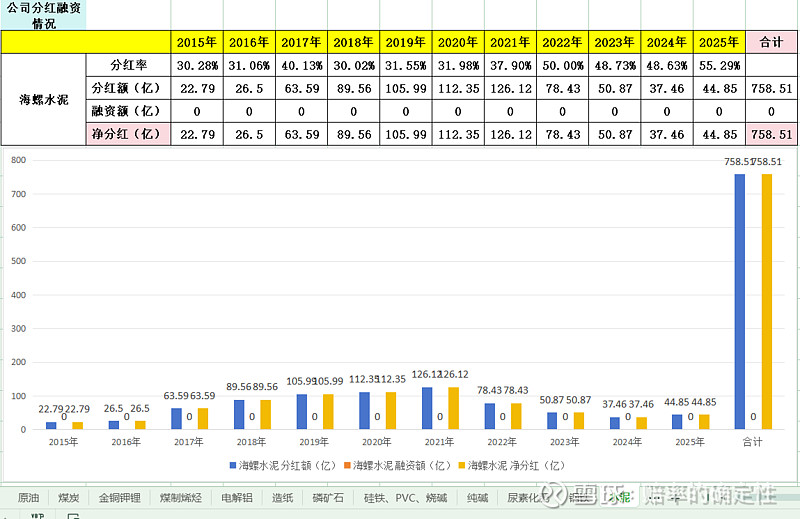Open the 煤炭 sheet tab

[x=68, y=498]
